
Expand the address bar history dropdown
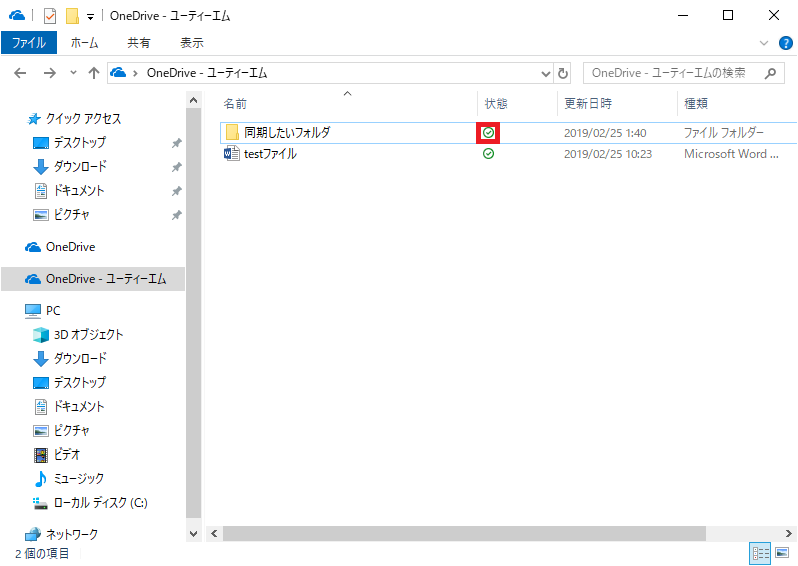(x=546, y=74)
